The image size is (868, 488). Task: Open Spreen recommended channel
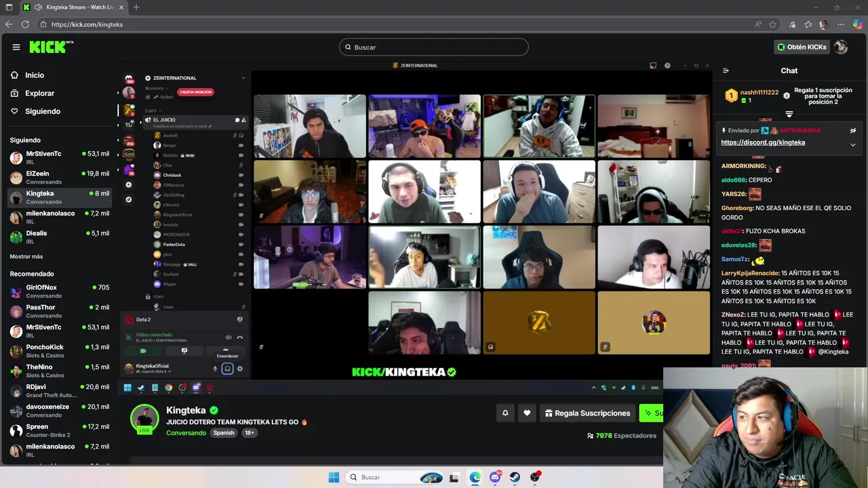click(60, 430)
